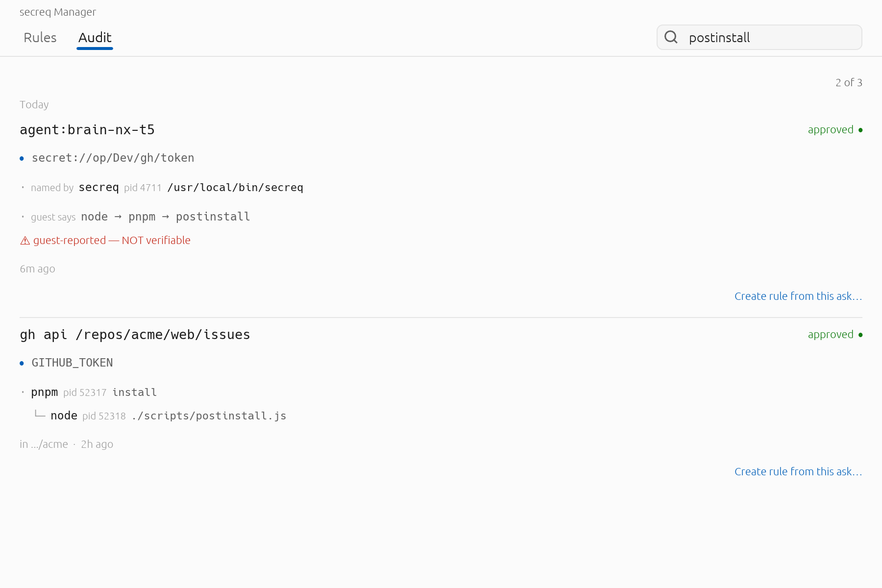Focus the search field containing postinstall

click(x=759, y=37)
